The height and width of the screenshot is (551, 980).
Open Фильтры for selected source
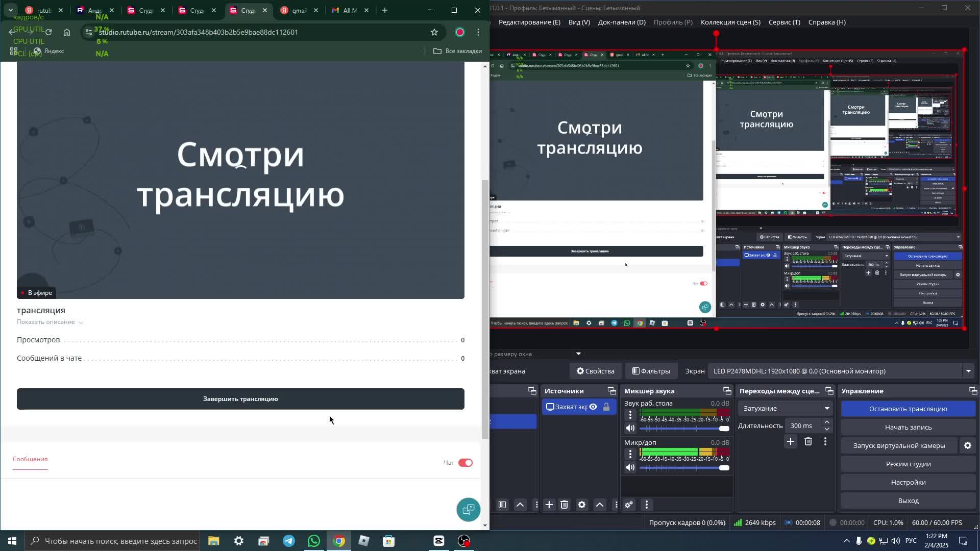point(651,371)
